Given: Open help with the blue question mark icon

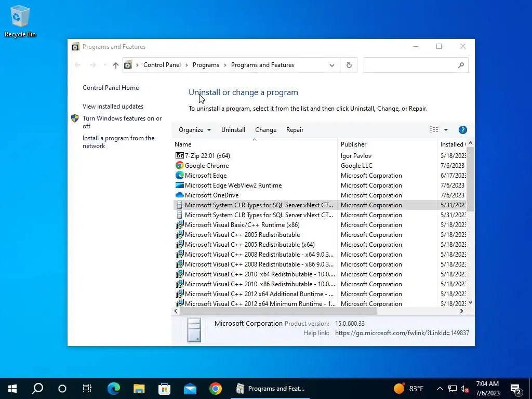Looking at the screenshot, I should coord(462,129).
